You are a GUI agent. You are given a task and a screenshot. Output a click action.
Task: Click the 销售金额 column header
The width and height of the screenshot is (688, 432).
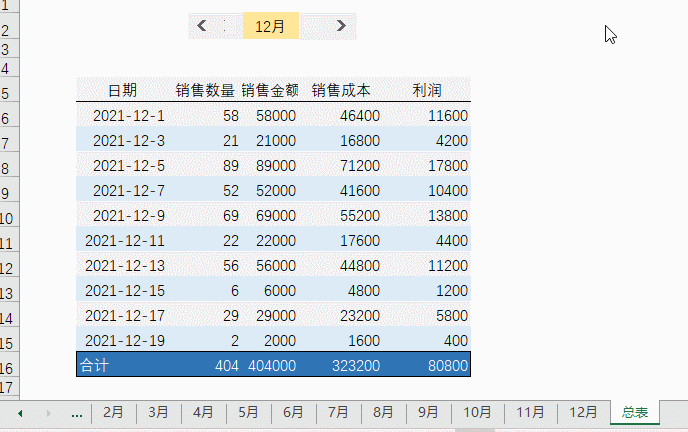click(x=270, y=90)
